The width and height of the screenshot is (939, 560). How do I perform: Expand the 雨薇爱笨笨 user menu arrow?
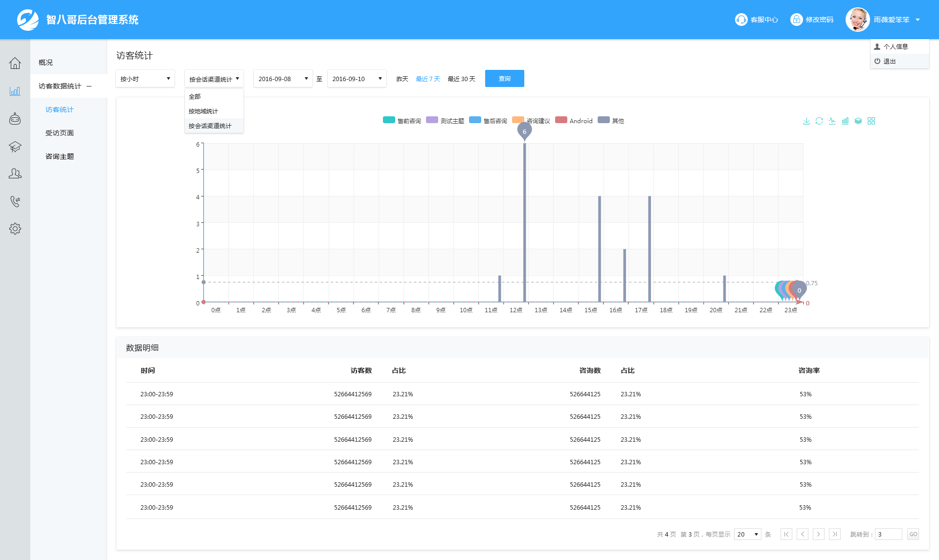point(918,20)
